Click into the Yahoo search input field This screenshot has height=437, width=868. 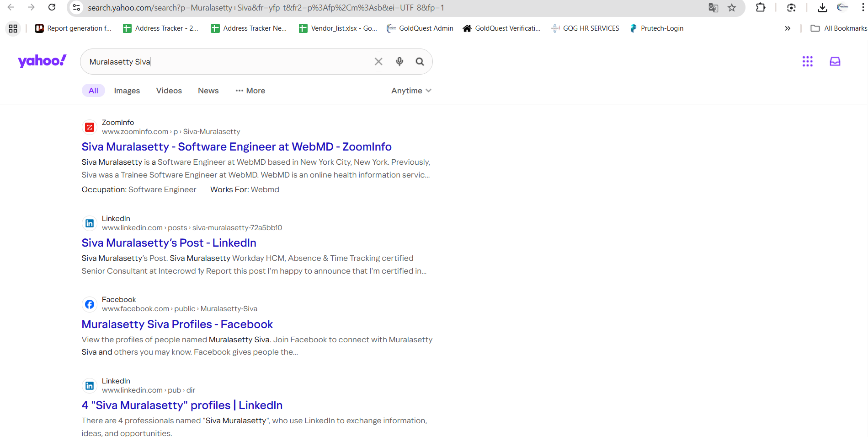tap(229, 62)
